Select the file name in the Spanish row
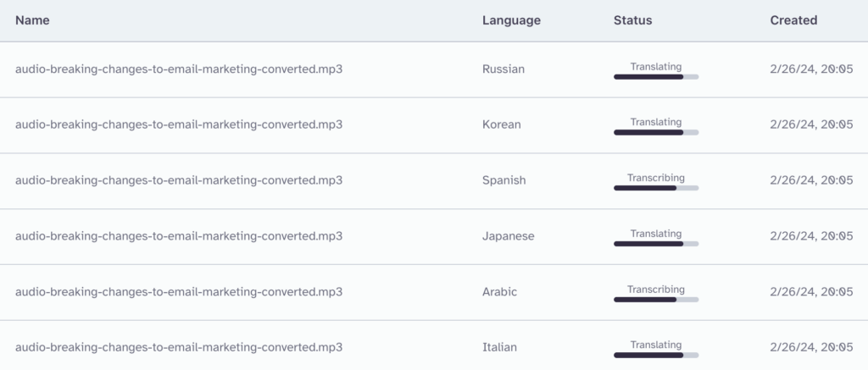This screenshot has height=370, width=868. 179,180
